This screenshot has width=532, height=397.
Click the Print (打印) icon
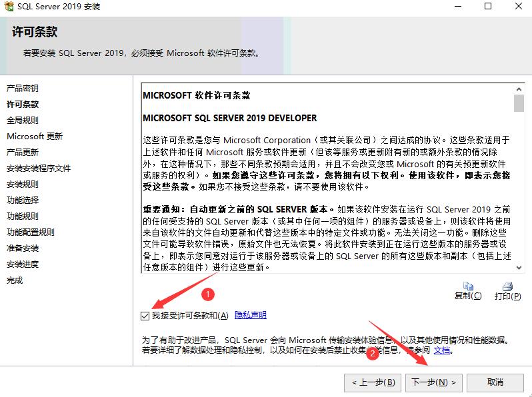pos(507,286)
